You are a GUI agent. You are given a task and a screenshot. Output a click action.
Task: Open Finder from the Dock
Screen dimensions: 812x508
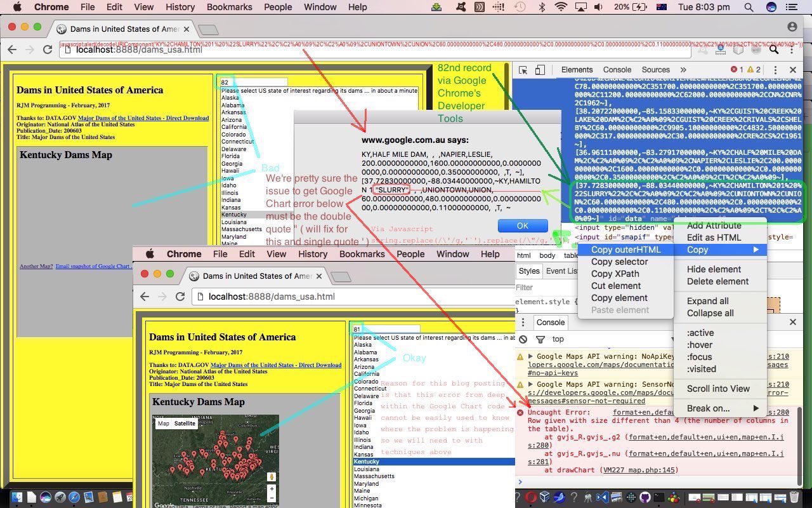17,498
